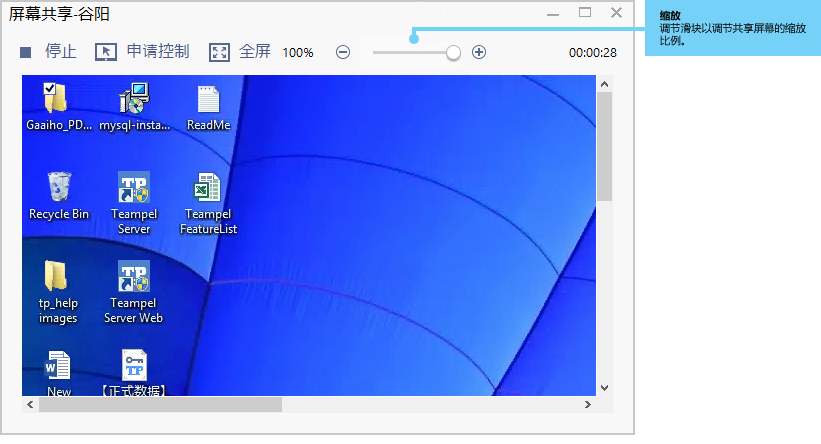Click the horizontal scrollbar right arrow
Viewport: 821px width, 444px height.
(x=588, y=405)
